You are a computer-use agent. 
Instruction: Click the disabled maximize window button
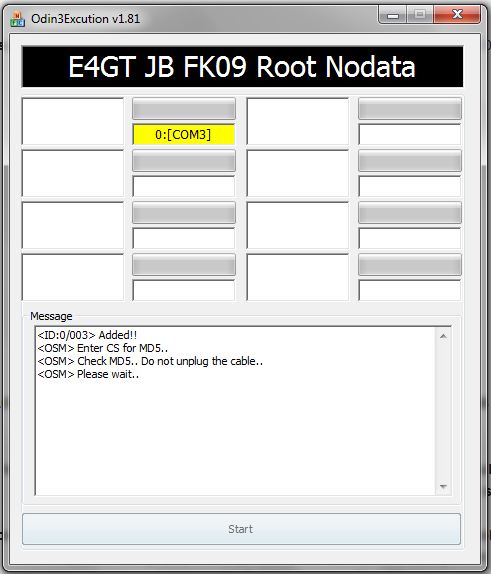click(x=420, y=15)
